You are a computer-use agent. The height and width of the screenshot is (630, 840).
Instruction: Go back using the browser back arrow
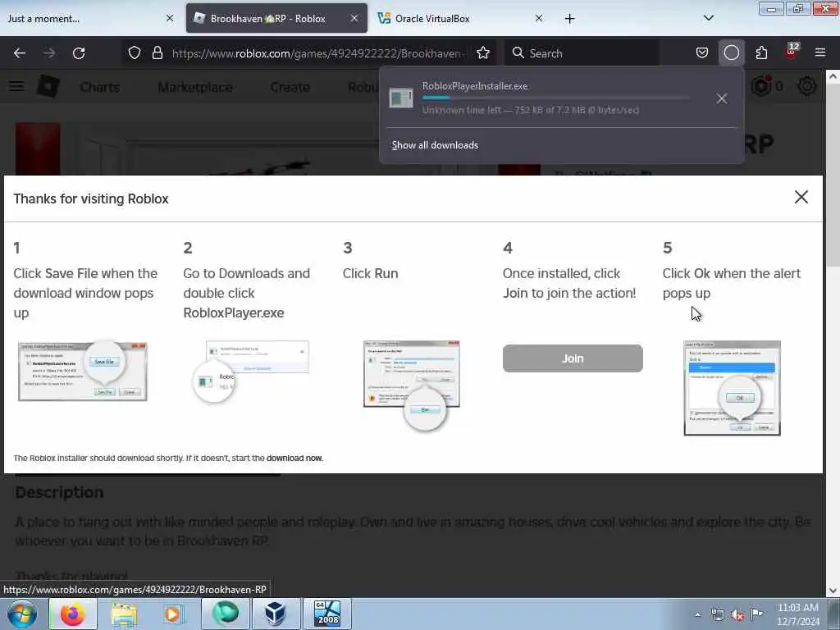click(x=20, y=53)
